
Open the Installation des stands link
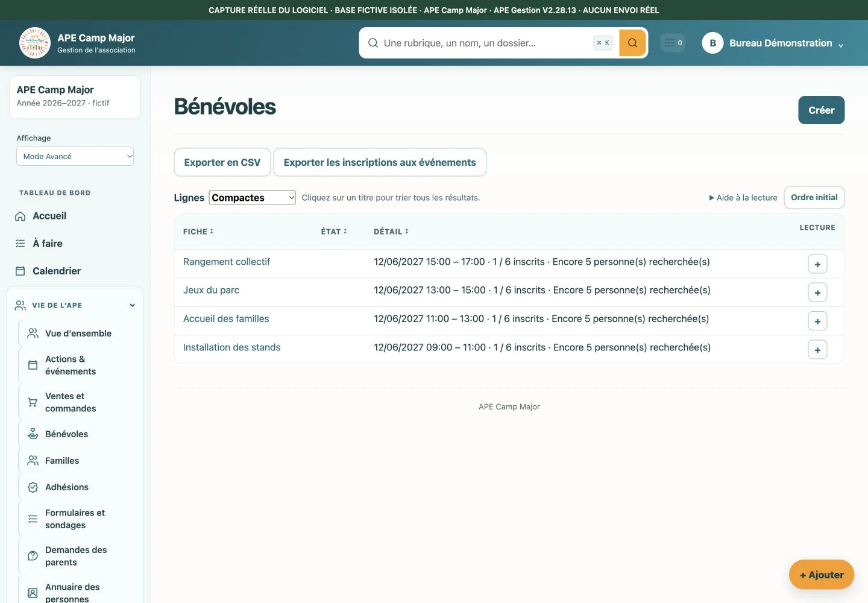point(231,347)
